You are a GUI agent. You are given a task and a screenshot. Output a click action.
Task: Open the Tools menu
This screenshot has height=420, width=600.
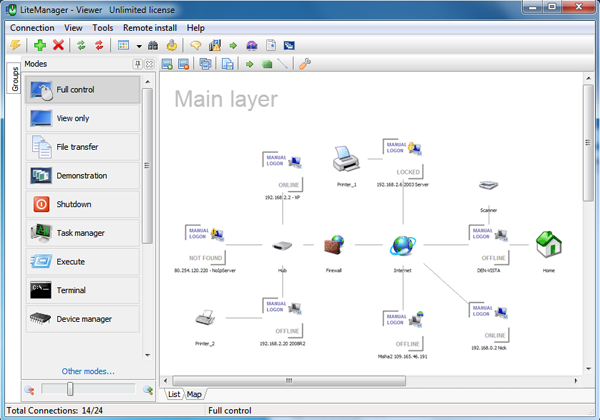[103, 28]
